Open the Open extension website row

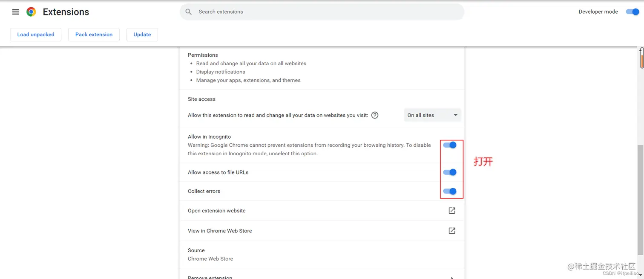217,211
